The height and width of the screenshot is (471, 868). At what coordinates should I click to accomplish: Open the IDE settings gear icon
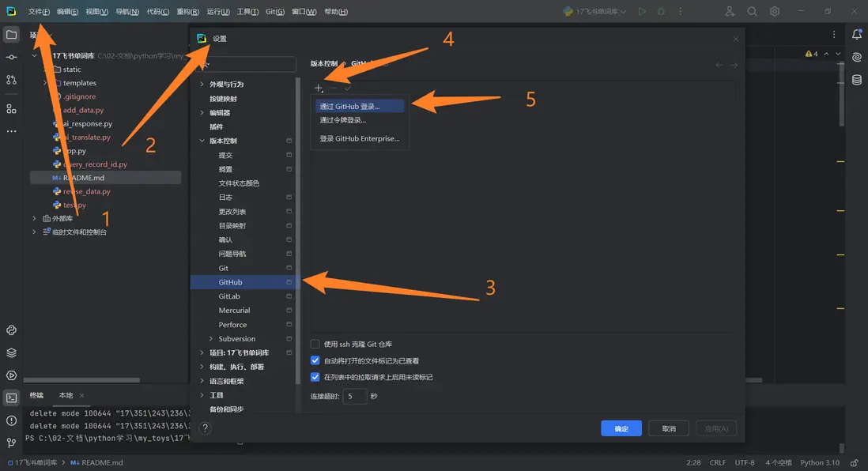point(775,11)
